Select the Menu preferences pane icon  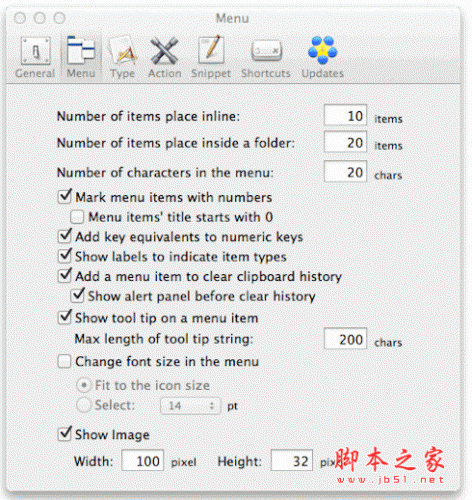coord(81,50)
